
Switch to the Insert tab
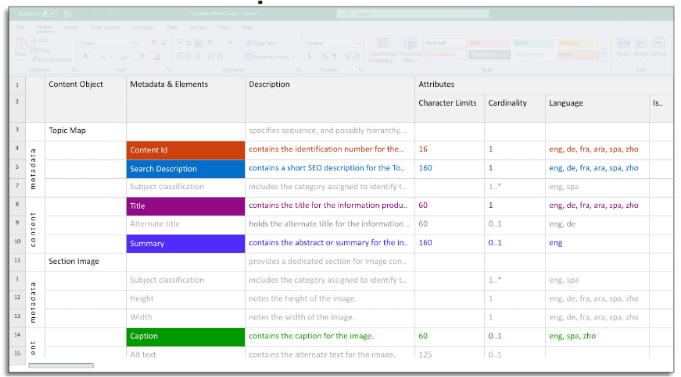(x=70, y=27)
